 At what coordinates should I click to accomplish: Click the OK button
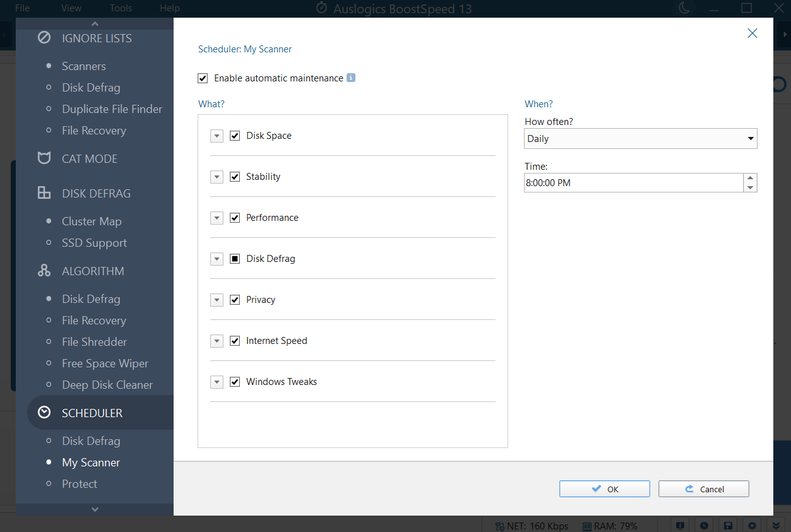[605, 489]
